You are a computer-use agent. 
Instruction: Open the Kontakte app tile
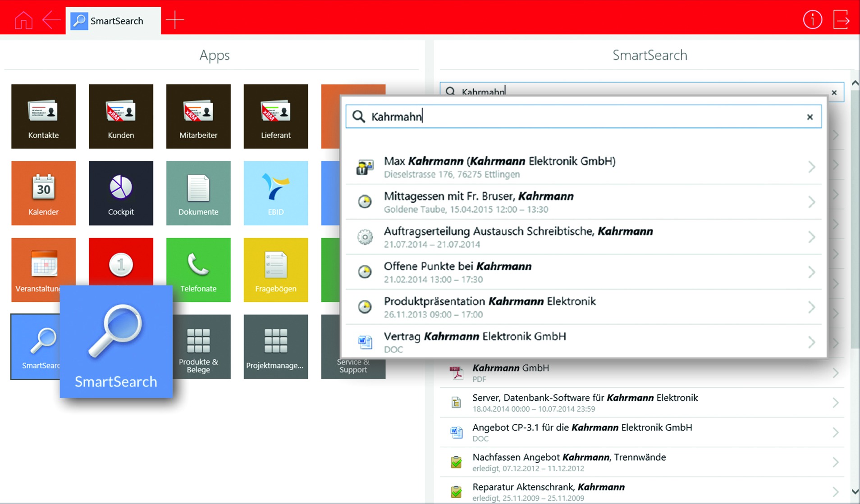pos(43,116)
